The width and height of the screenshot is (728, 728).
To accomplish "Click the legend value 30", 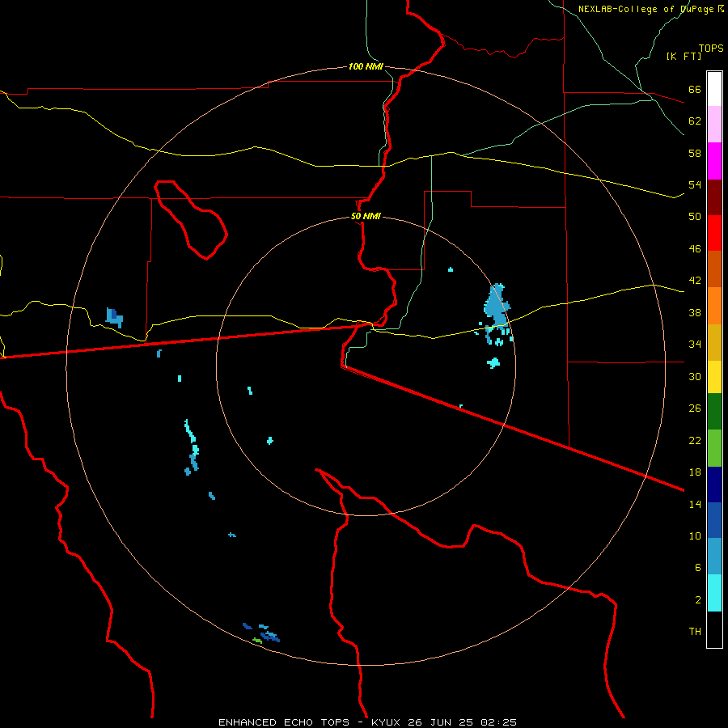I will point(695,376).
